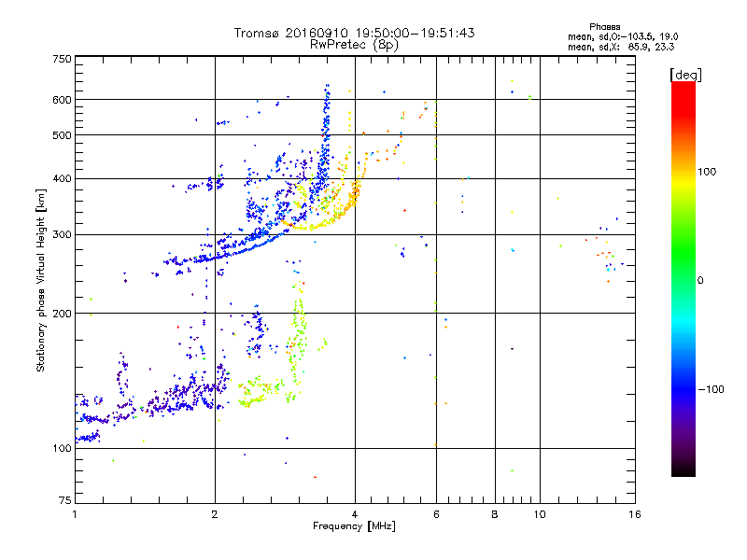Screen dimensions: 747x560
Task: Click the '200' y-axis tick label
Action: coord(62,314)
